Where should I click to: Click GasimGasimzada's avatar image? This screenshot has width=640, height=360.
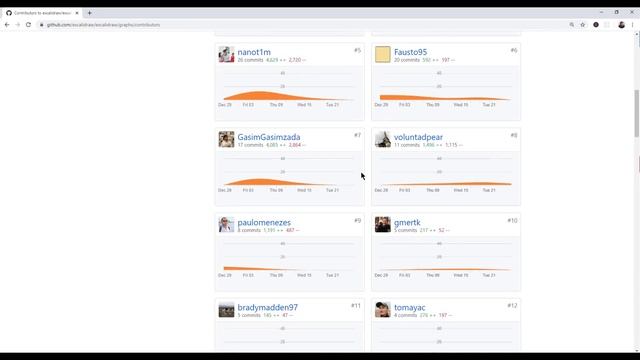tap(226, 139)
